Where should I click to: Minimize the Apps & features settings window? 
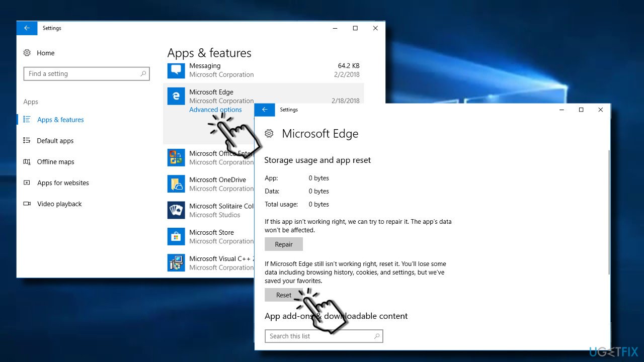[x=336, y=28]
